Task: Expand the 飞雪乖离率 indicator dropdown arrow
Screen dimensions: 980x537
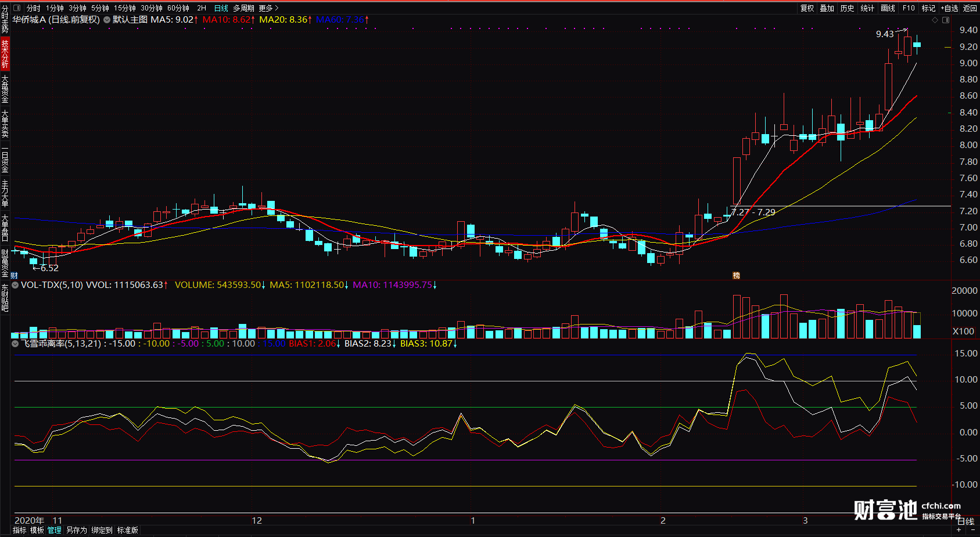Action: click(15, 344)
